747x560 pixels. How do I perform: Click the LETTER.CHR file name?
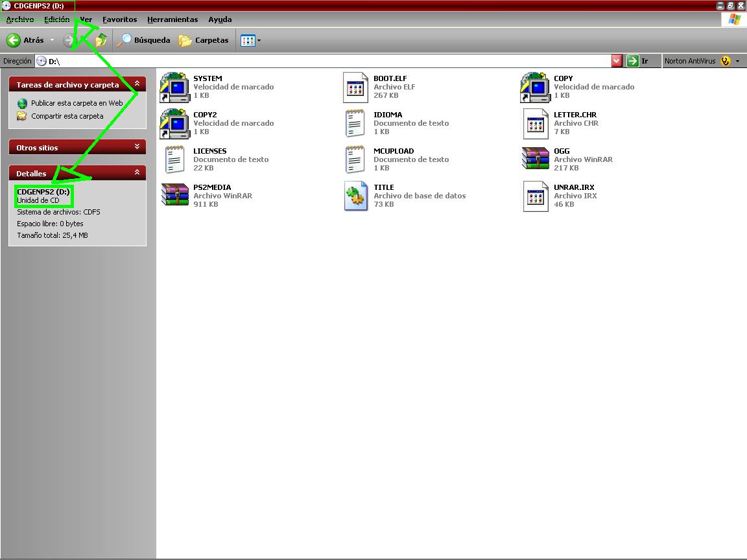(x=575, y=115)
